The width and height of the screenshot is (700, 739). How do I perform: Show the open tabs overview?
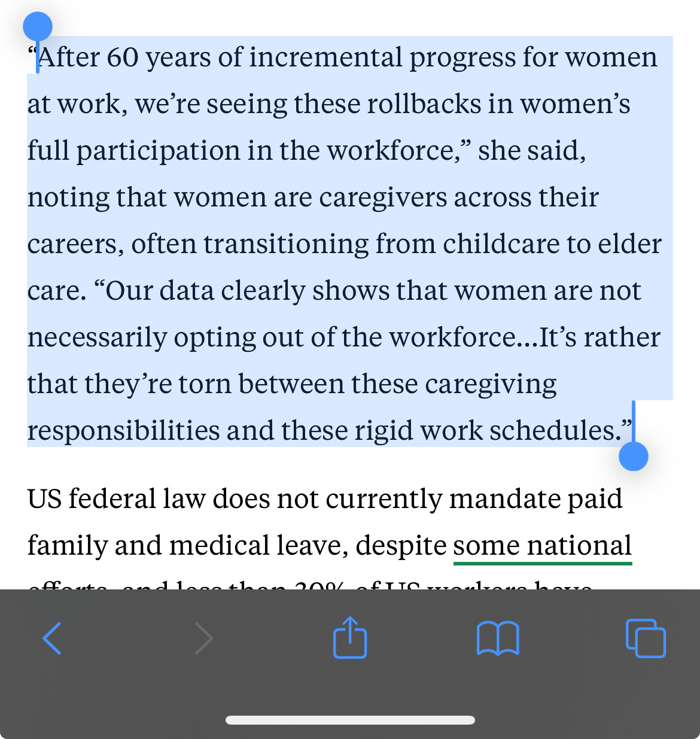646,638
